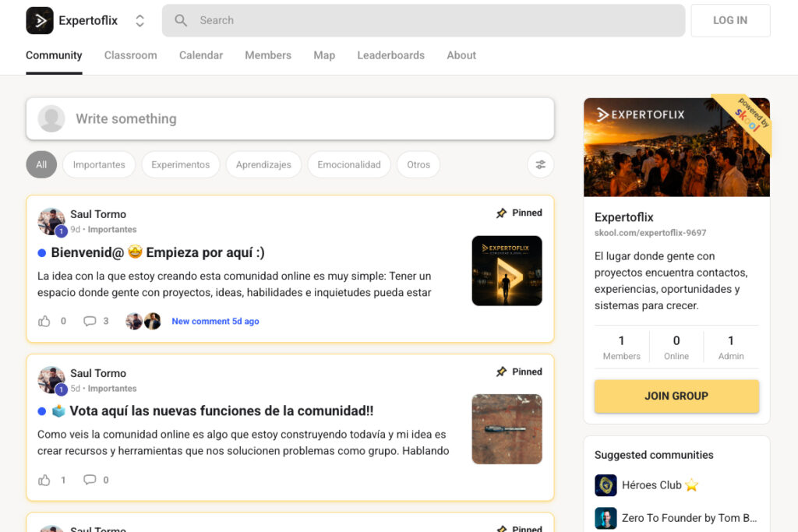This screenshot has height=532, width=798.
Task: Select the All category filter
Action: (x=41, y=165)
